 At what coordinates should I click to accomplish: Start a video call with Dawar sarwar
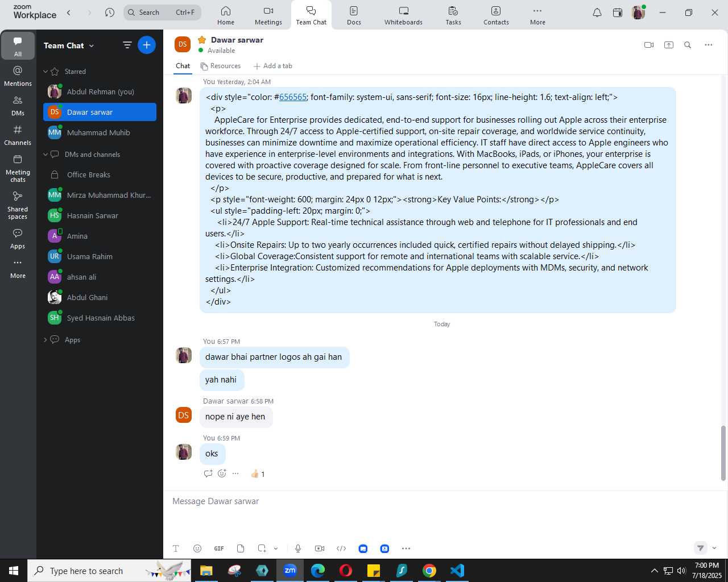[649, 45]
